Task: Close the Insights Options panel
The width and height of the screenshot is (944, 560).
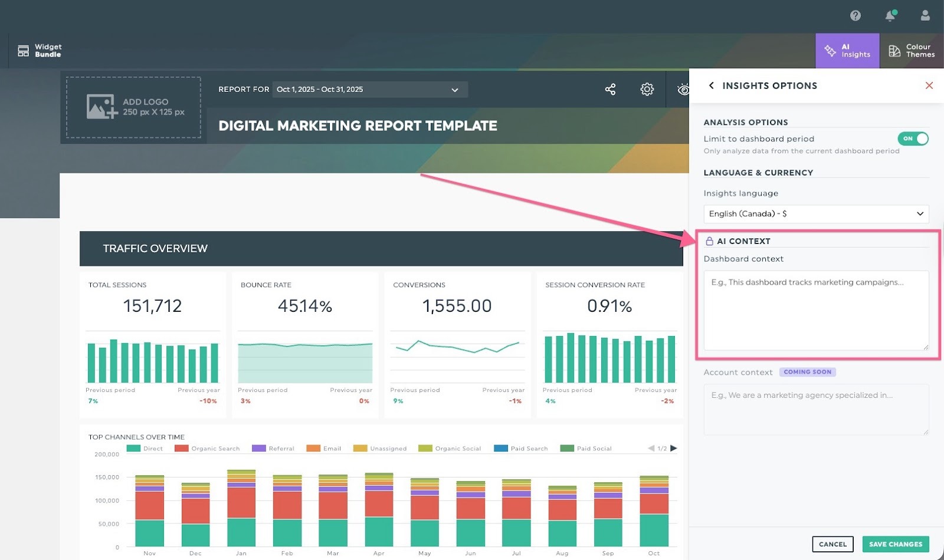Action: point(929,85)
